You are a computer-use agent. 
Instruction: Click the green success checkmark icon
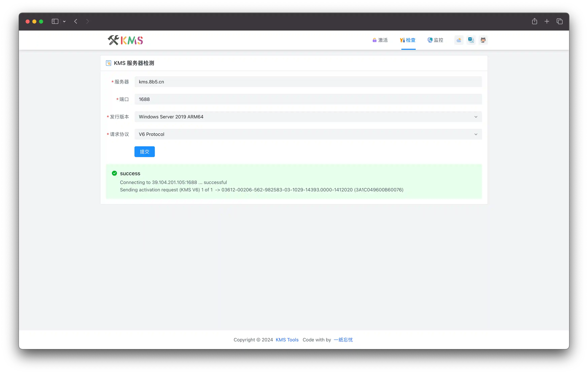(114, 173)
